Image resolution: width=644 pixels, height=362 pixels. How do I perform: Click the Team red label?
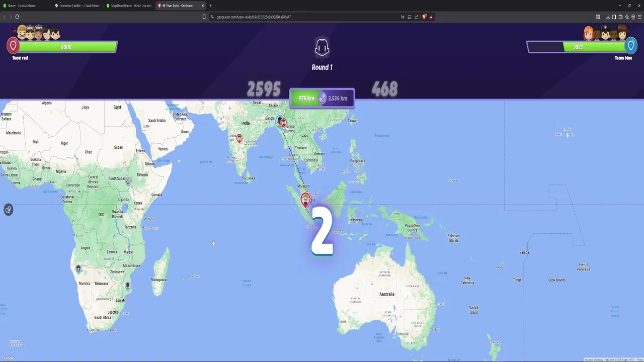tap(20, 58)
